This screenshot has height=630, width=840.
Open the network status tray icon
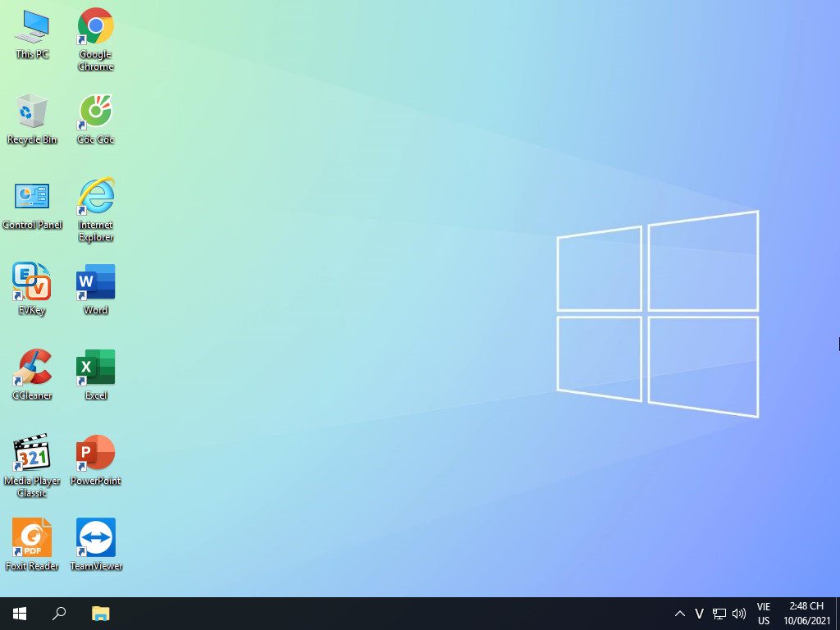pos(719,614)
